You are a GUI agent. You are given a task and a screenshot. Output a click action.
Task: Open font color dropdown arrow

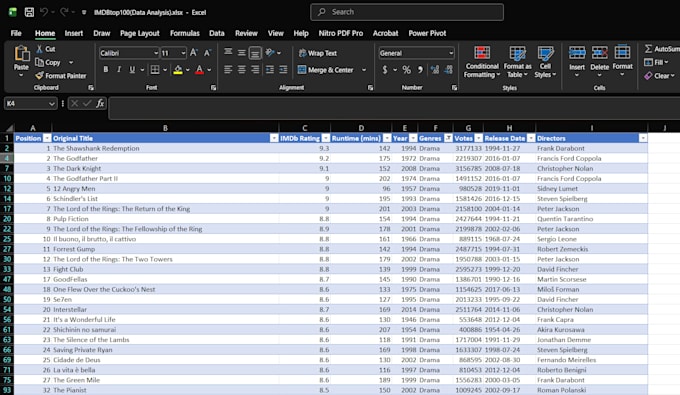209,70
